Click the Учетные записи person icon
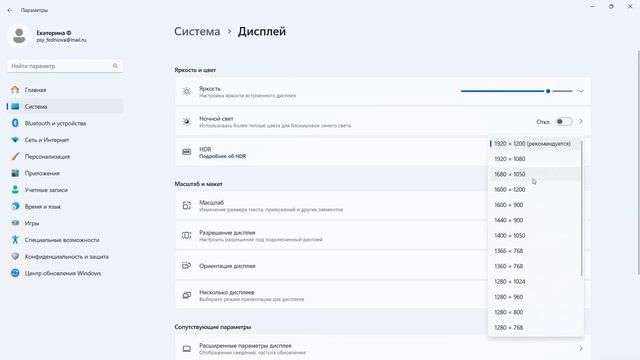The width and height of the screenshot is (640, 360). click(15, 190)
